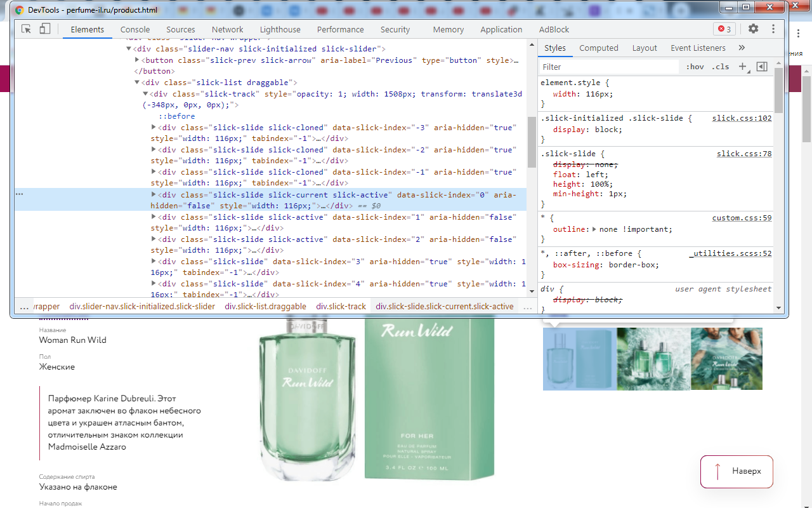Image resolution: width=812 pixels, height=508 pixels.
Task: Open the Application tab
Action: pyautogui.click(x=501, y=29)
